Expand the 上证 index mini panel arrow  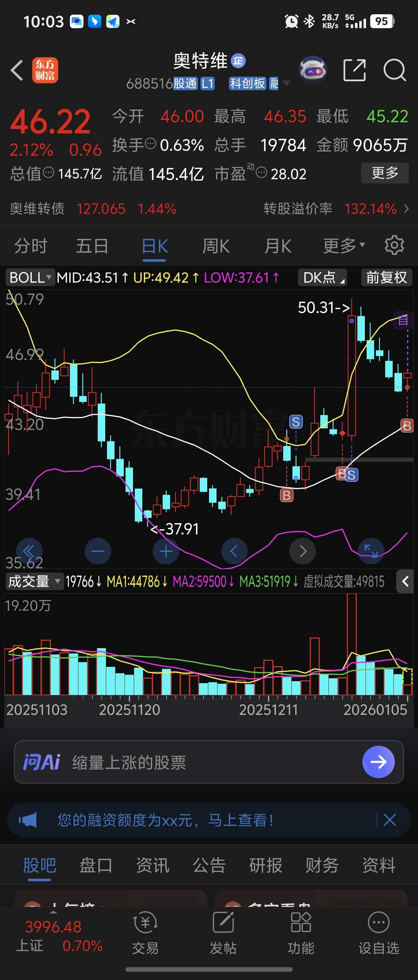pos(53,912)
